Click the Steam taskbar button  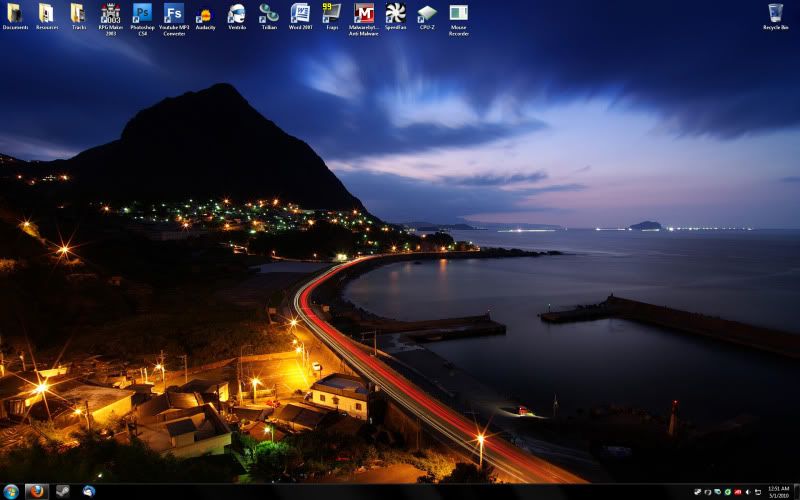click(x=63, y=492)
